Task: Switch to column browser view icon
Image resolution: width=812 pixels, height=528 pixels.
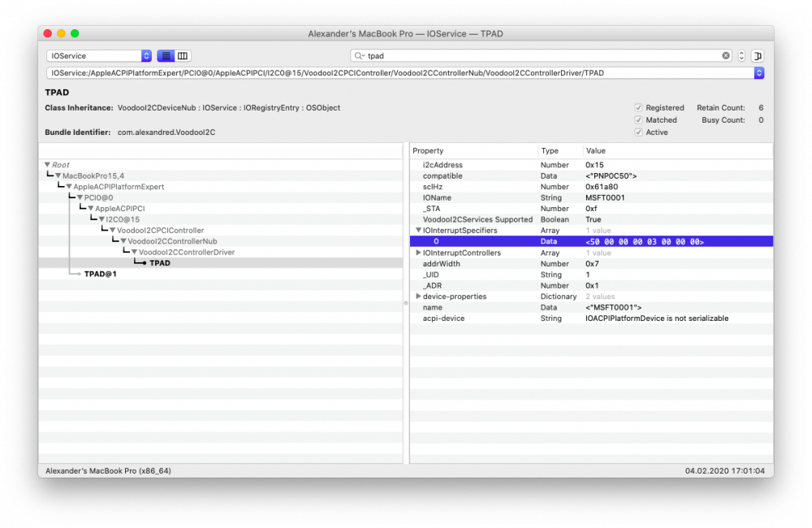Action: pyautogui.click(x=183, y=55)
